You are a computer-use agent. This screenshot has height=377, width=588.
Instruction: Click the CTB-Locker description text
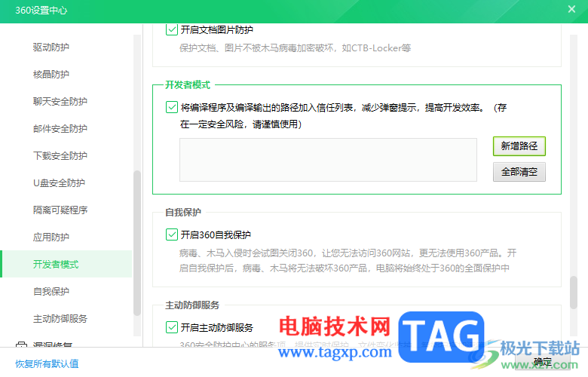click(295, 48)
